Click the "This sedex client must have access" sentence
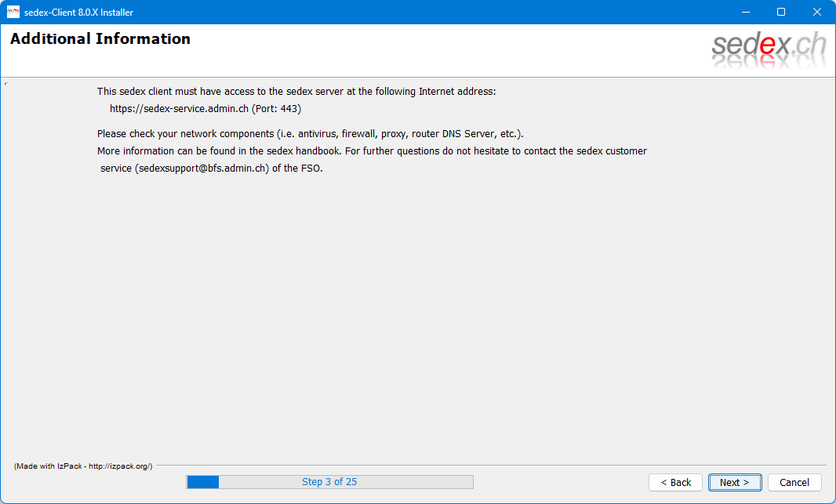836x504 pixels. coord(296,92)
